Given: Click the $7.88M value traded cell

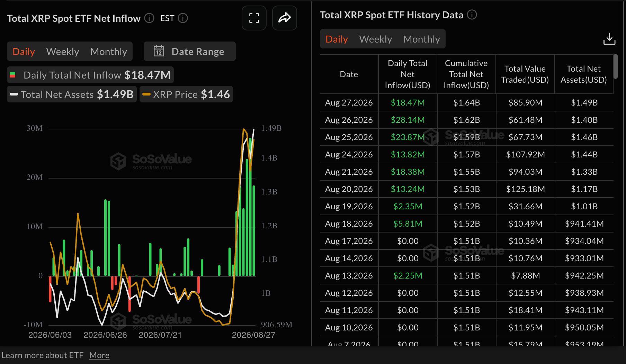Looking at the screenshot, I should [x=525, y=275].
